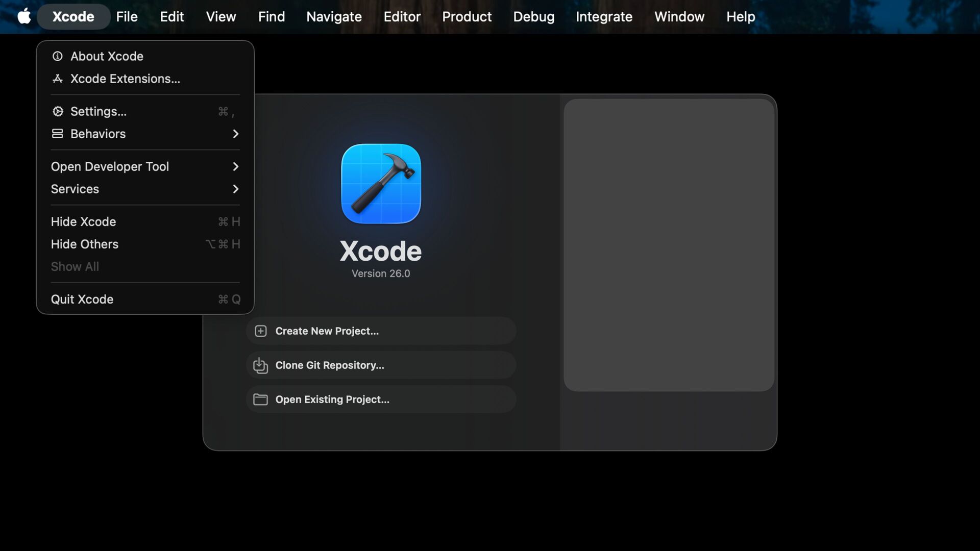Select Quit Xcode
This screenshot has height=551, width=980.
82,299
